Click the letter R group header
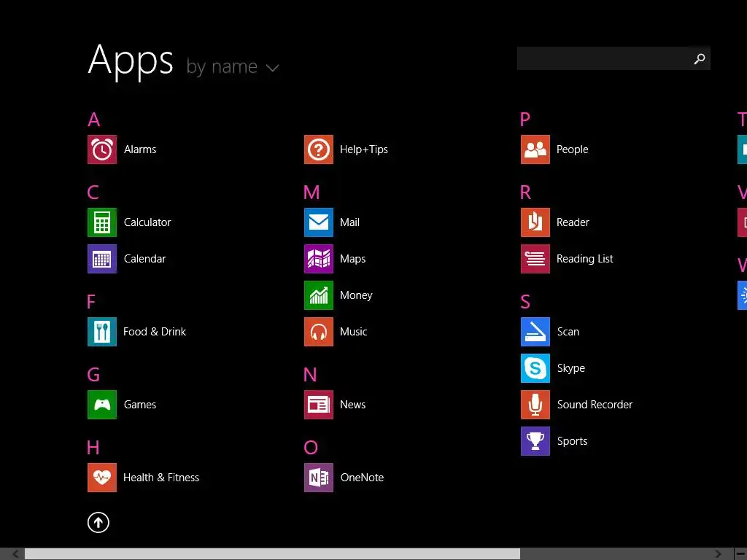This screenshot has width=747, height=560. (x=525, y=192)
